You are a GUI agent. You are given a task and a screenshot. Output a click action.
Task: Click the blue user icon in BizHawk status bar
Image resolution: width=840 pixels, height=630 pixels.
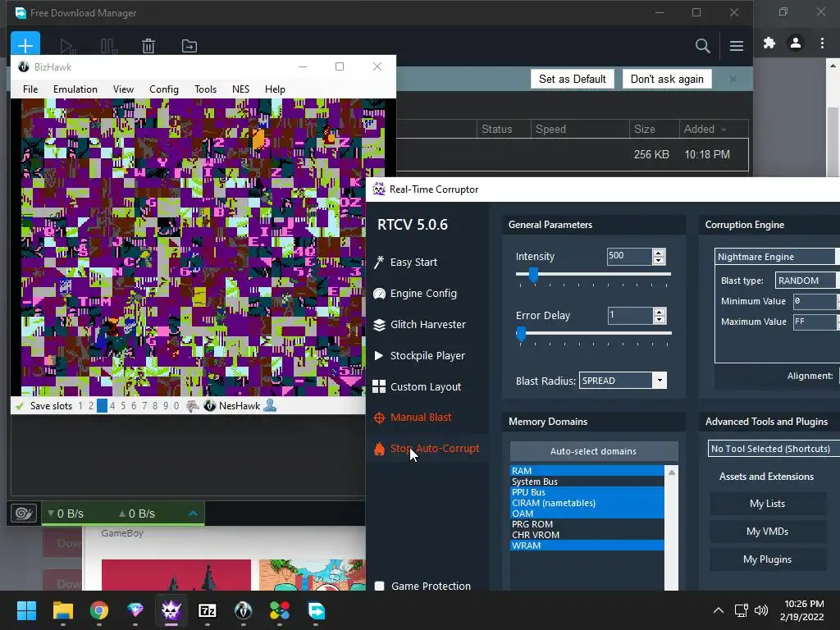pyautogui.click(x=270, y=405)
